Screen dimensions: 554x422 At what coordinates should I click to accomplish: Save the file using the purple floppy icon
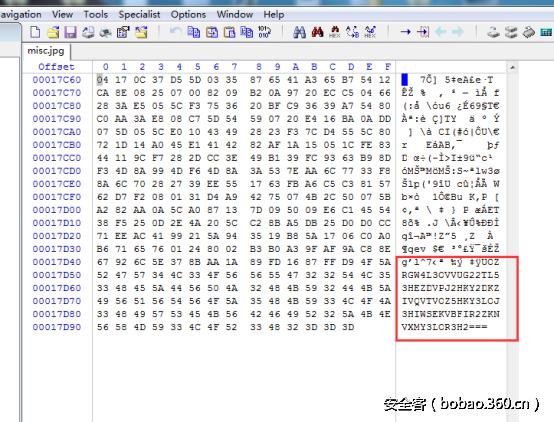coord(70,32)
